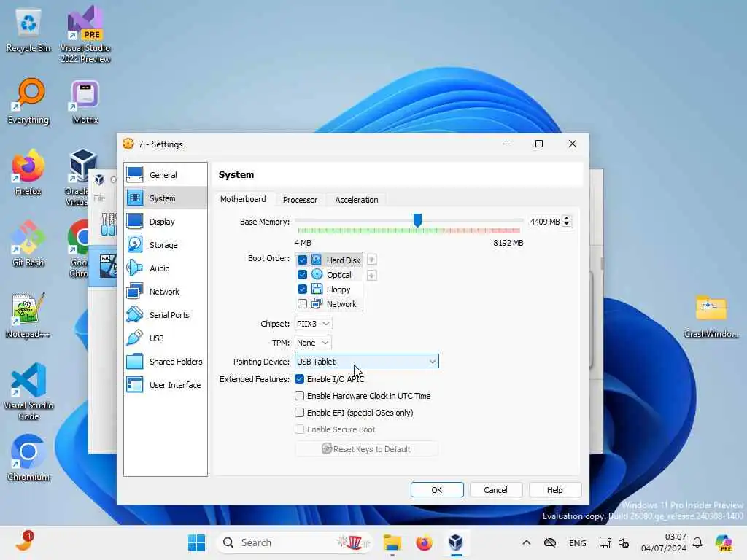
Task: Open the Storage settings category
Action: (166, 245)
